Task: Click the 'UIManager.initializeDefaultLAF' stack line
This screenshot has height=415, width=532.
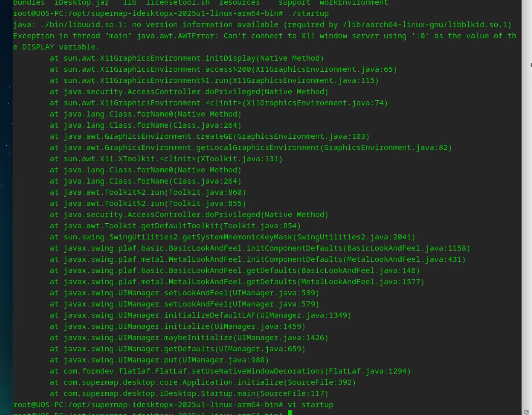Action: (x=200, y=315)
